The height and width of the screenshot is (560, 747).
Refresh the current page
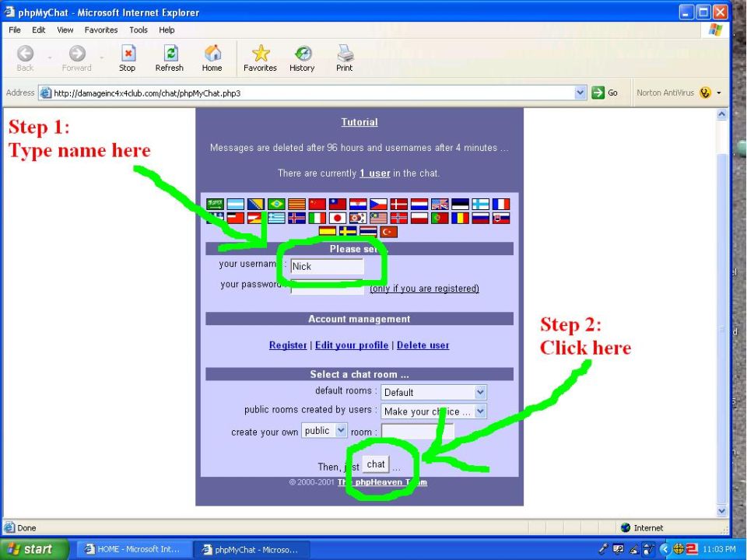tap(170, 58)
